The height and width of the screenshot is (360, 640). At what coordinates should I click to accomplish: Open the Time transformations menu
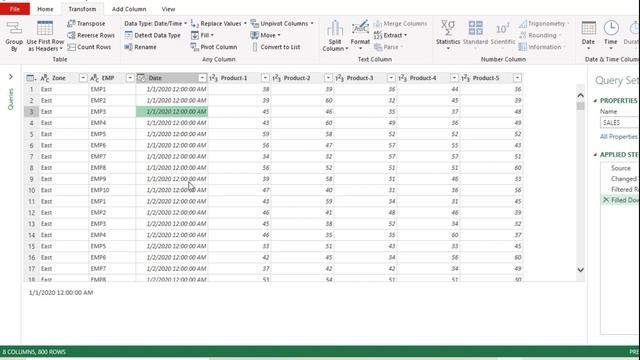611,36
